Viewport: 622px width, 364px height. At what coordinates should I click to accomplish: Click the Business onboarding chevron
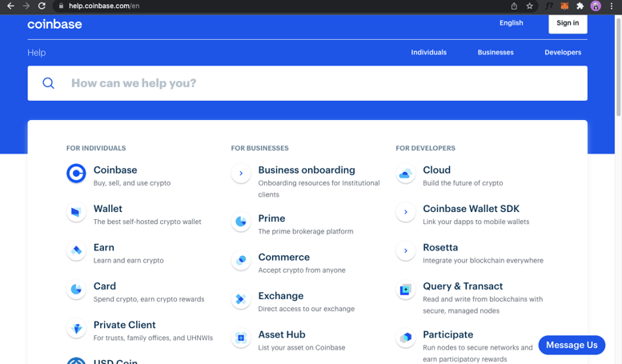coord(241,174)
